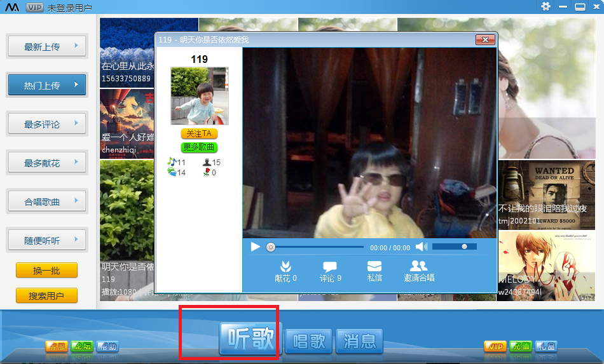Switch to the 唱歌 tab
This screenshot has height=364, width=604.
[309, 342]
